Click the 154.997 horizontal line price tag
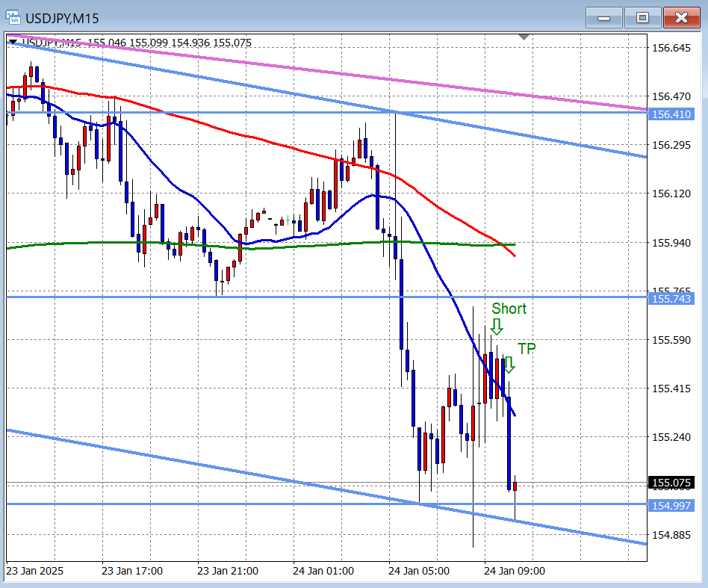This screenshot has height=588, width=708. click(671, 506)
